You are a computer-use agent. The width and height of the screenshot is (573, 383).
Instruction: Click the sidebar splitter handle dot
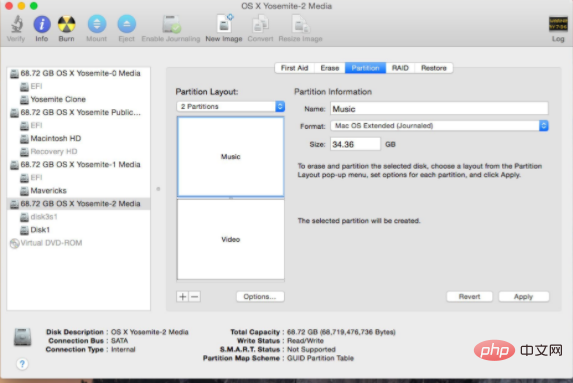158,189
